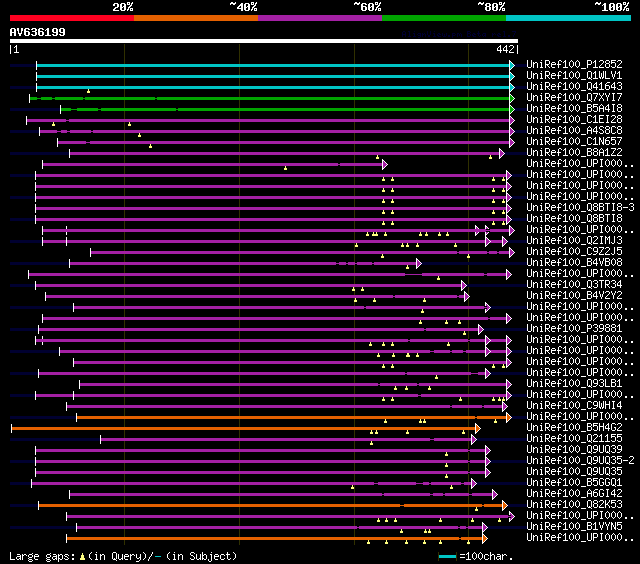The height and width of the screenshot is (564, 640).
Task: Click the query end position 442
Action: 505,49
